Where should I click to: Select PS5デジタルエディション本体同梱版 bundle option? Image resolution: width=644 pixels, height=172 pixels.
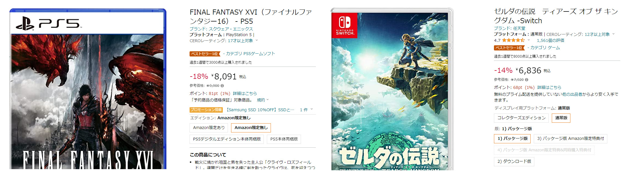pyautogui.click(x=227, y=139)
